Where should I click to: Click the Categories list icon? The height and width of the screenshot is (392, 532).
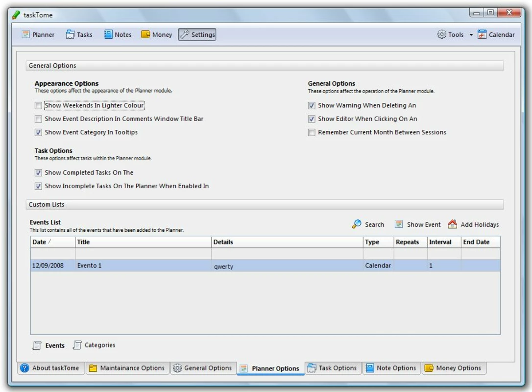77,345
